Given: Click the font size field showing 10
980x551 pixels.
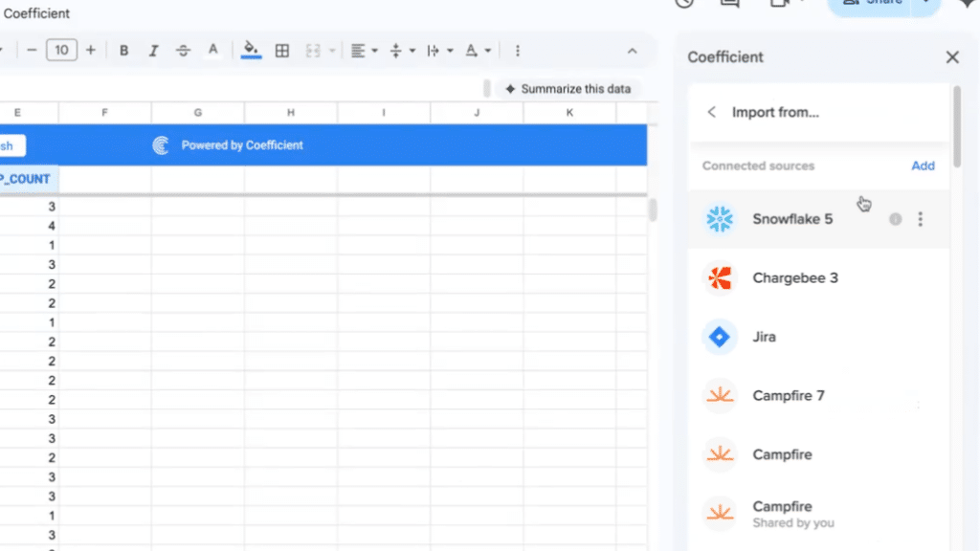Looking at the screenshot, I should [x=61, y=51].
